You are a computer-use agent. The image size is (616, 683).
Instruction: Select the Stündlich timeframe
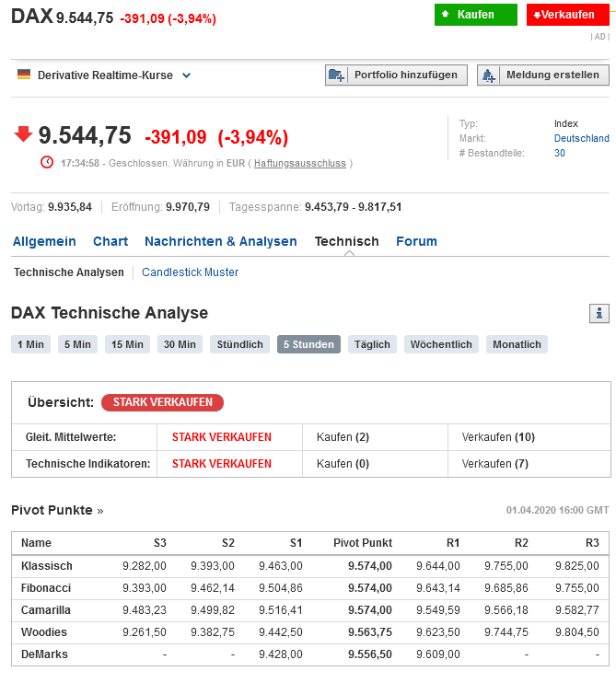pyautogui.click(x=240, y=344)
